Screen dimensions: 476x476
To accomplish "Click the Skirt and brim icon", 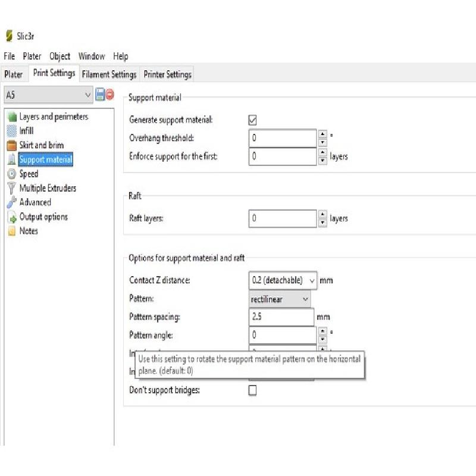I will pyautogui.click(x=12, y=145).
